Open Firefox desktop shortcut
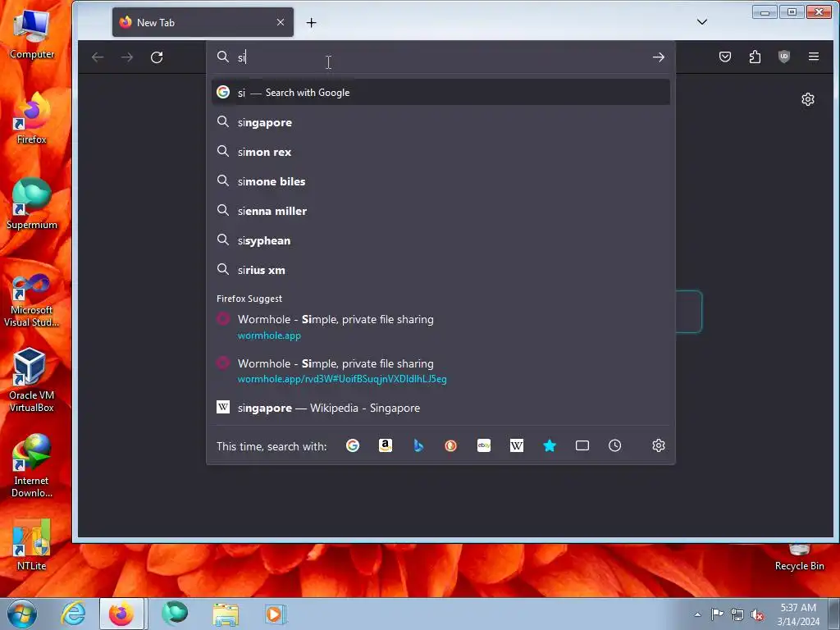This screenshot has width=840, height=630. (32, 118)
